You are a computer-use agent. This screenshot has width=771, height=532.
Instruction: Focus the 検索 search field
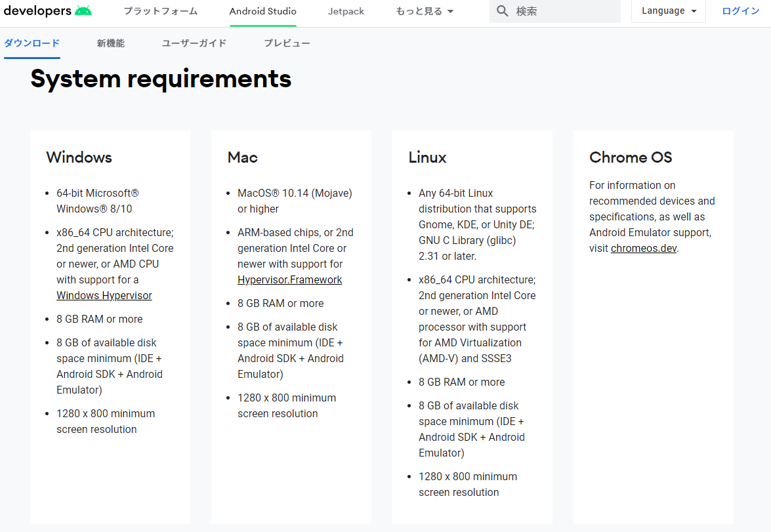coord(554,10)
